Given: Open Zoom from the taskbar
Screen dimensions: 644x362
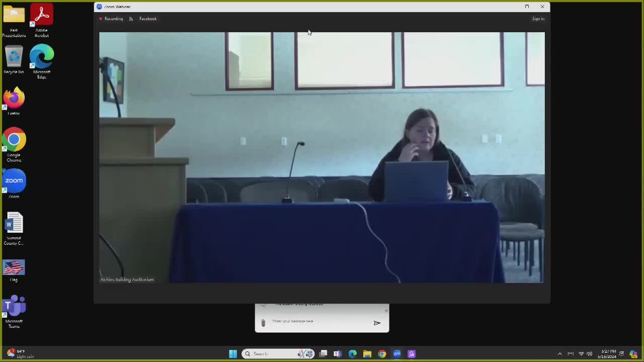Looking at the screenshot, I should 396,354.
